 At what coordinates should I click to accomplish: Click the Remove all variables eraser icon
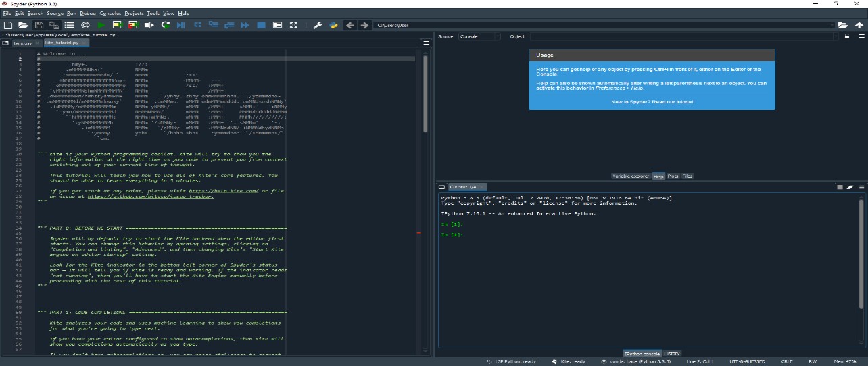click(x=850, y=186)
